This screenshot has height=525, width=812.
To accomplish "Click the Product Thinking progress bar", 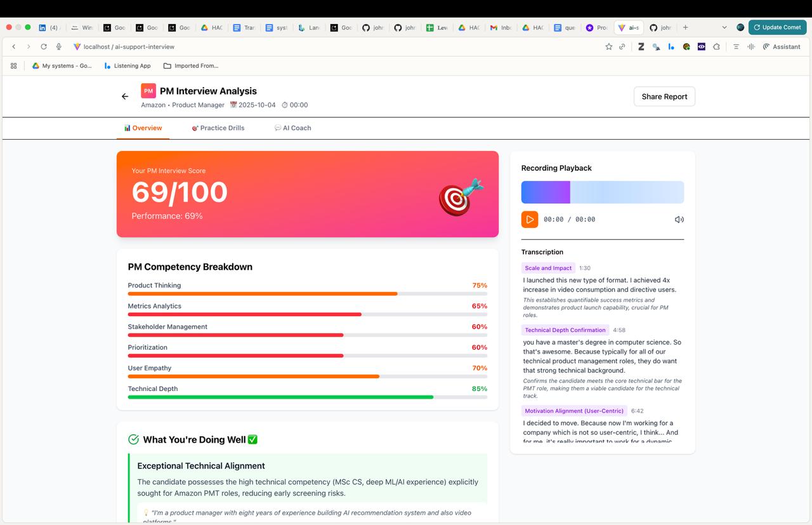I will (x=308, y=294).
